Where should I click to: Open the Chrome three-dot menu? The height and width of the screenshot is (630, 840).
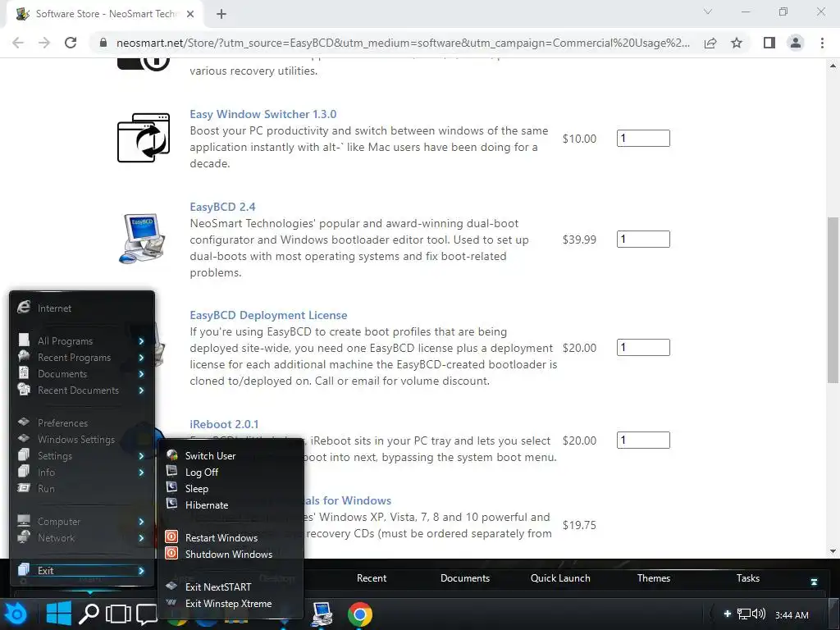tap(822, 43)
